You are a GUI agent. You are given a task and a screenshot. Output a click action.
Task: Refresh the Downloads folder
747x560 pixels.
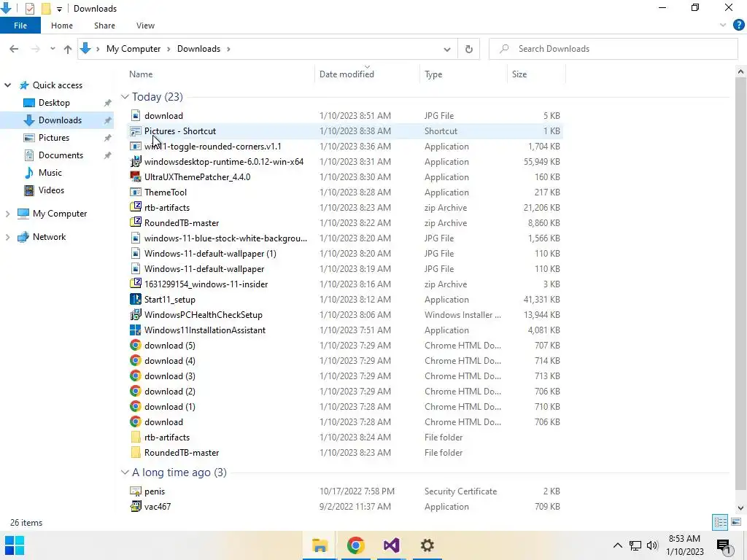(469, 49)
